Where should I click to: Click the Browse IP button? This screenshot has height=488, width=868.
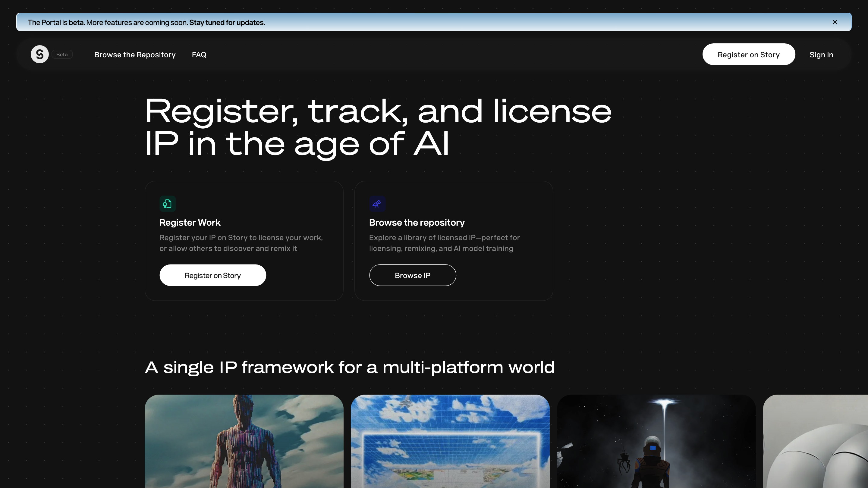coord(412,275)
